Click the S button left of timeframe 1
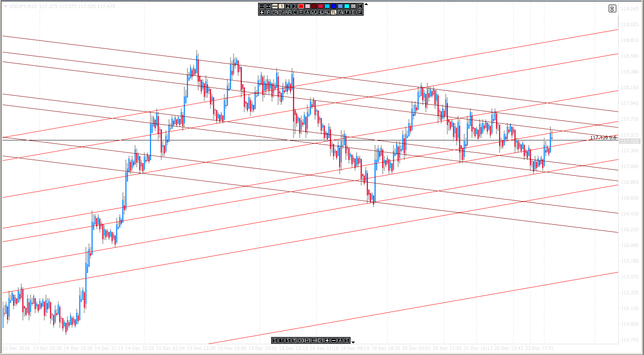 pos(275,340)
